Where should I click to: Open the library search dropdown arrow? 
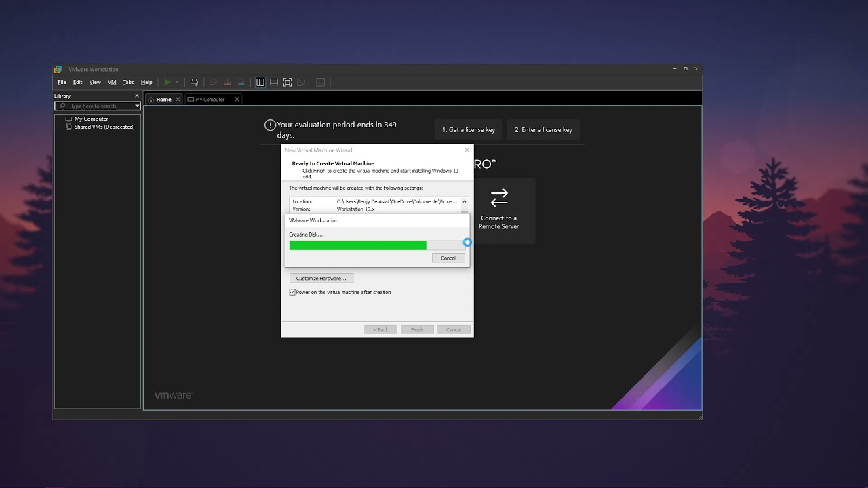click(x=137, y=106)
